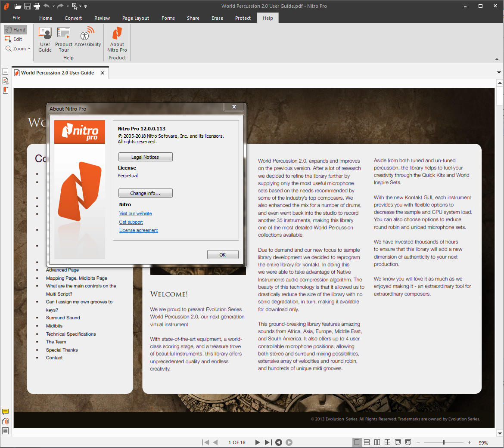This screenshot has width=504, height=448.
Task: Go to the first page
Action: [x=206, y=442]
